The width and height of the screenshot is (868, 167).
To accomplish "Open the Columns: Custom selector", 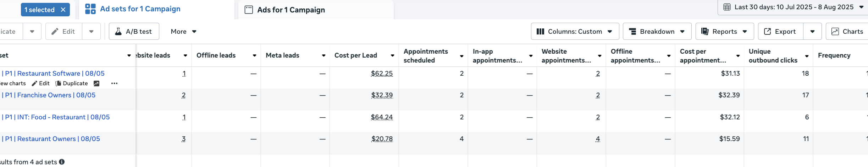I will (575, 32).
